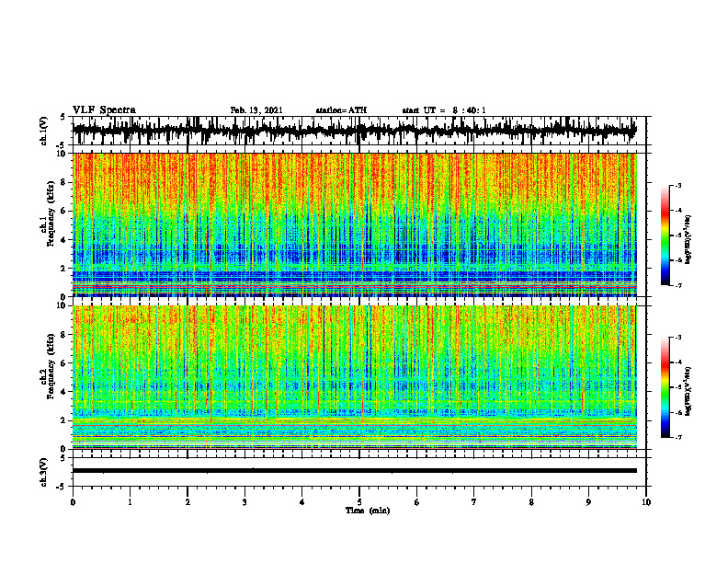The height and width of the screenshot is (563, 728).
Task: Click the ch.1 color bar log(PSD) unit label
Action: (688, 239)
